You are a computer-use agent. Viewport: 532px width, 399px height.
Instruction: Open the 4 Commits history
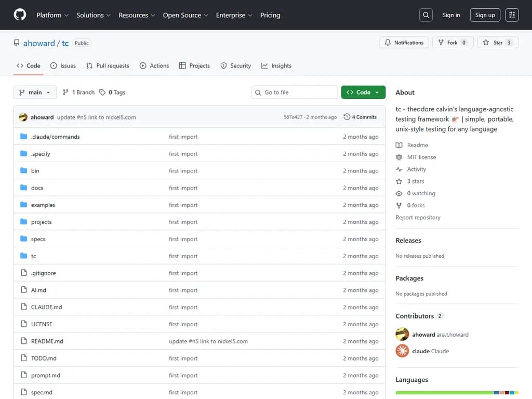coord(360,117)
